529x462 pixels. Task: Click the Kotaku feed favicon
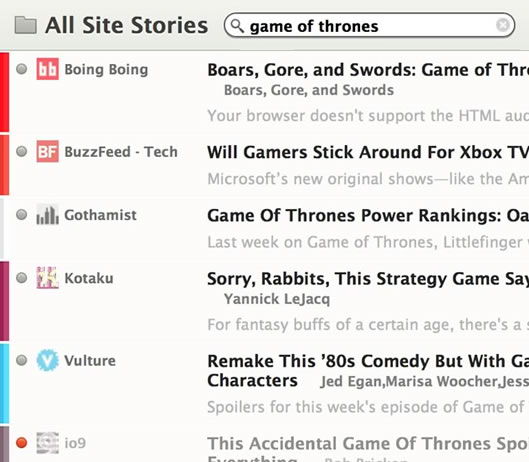pos(48,278)
